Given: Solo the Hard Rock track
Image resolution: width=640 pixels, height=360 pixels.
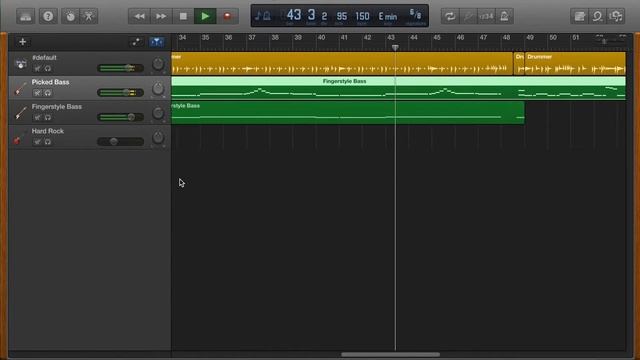Looking at the screenshot, I should [48, 142].
